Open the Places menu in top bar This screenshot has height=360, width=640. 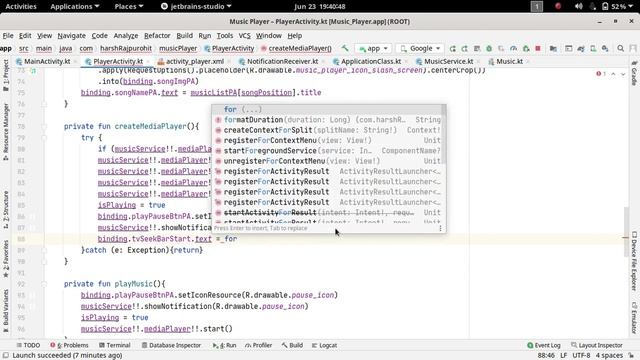click(x=129, y=7)
